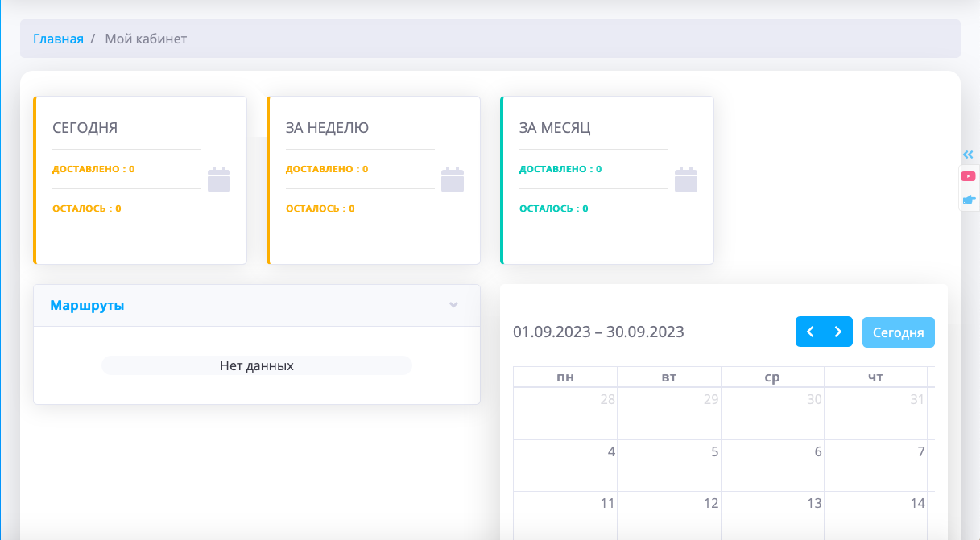
Task: Click calendar icon in the Сегодня card
Action: click(x=219, y=179)
